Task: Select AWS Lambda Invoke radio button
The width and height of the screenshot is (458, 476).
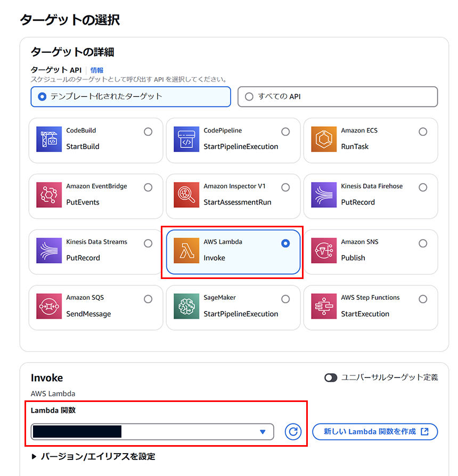Action: (x=285, y=243)
